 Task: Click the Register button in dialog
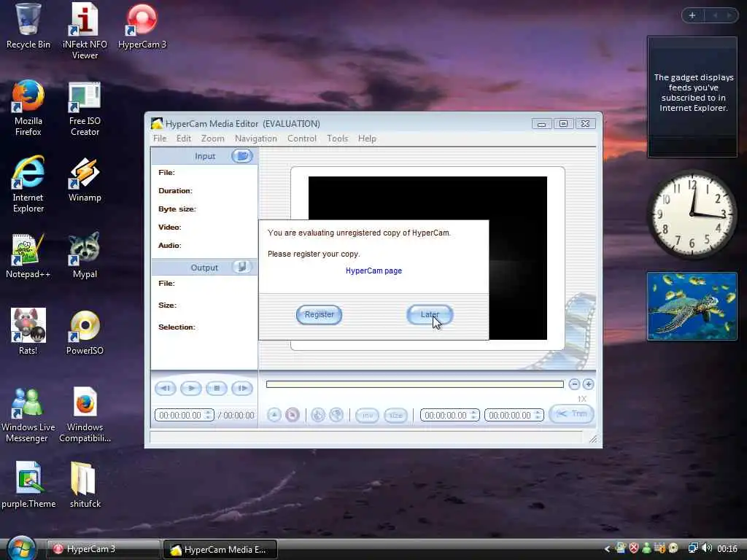click(319, 315)
